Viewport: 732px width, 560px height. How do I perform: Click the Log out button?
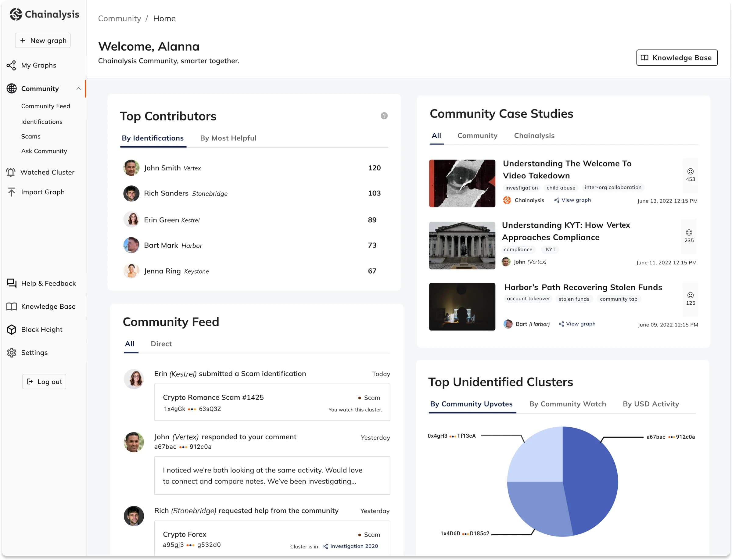coord(44,382)
